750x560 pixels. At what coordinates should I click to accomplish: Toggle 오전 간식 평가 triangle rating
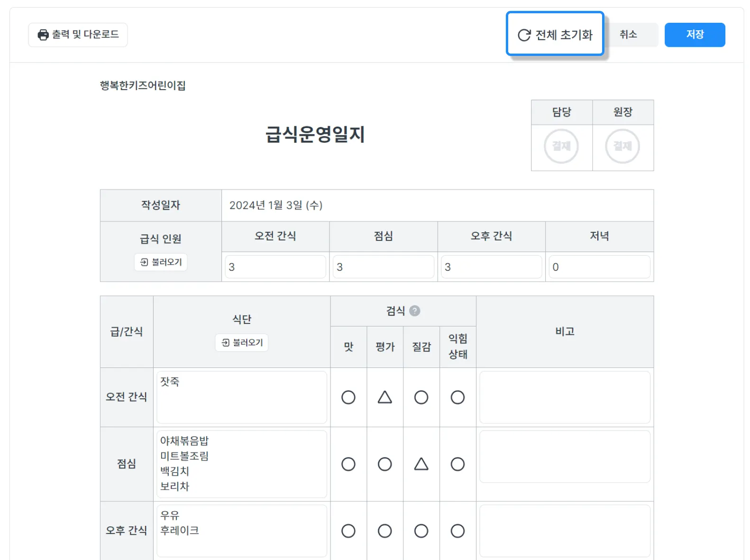click(384, 397)
